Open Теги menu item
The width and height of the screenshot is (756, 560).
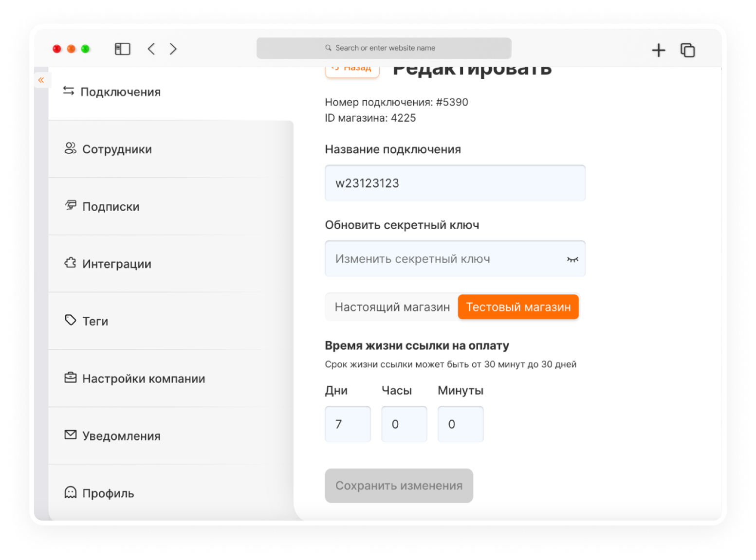click(171, 321)
